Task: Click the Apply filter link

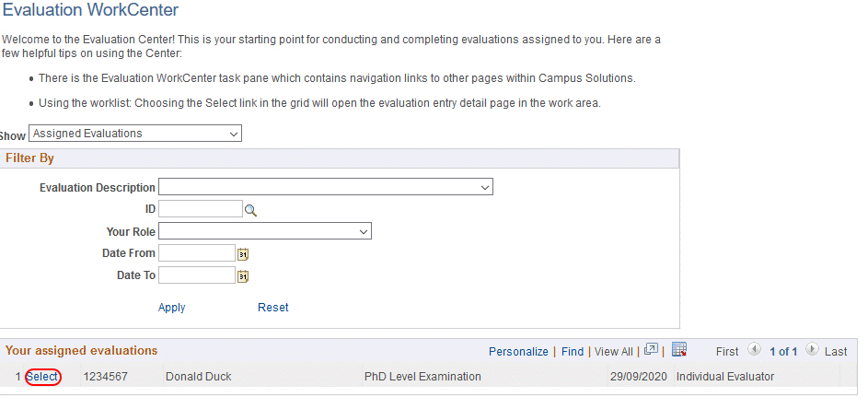Action: point(172,308)
